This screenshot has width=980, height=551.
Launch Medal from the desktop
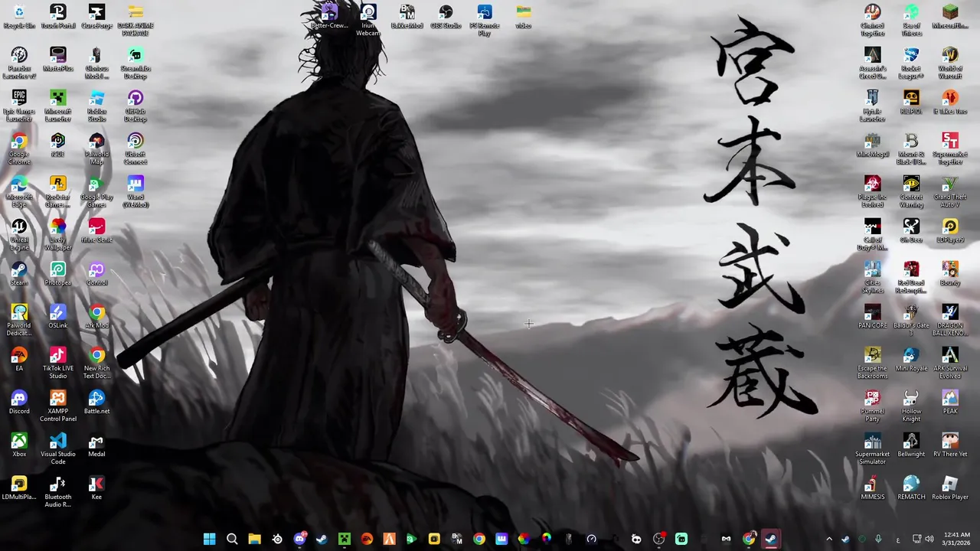[96, 445]
